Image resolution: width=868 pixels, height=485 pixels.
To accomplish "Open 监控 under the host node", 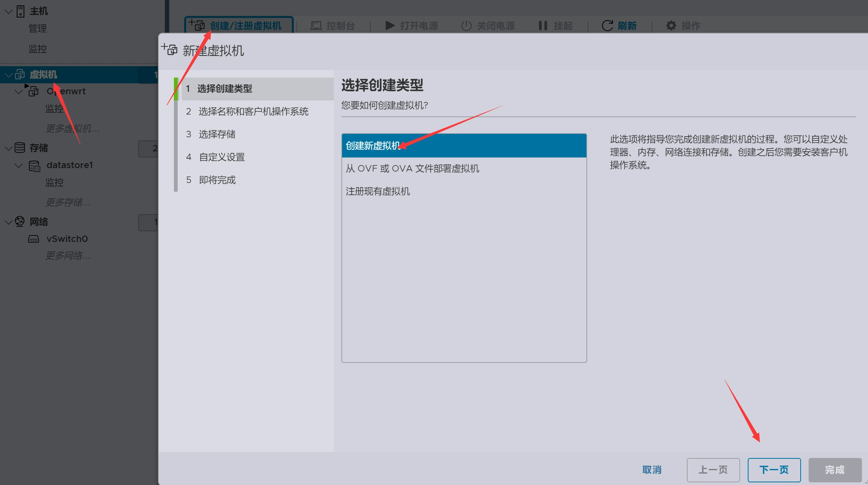I will click(38, 49).
